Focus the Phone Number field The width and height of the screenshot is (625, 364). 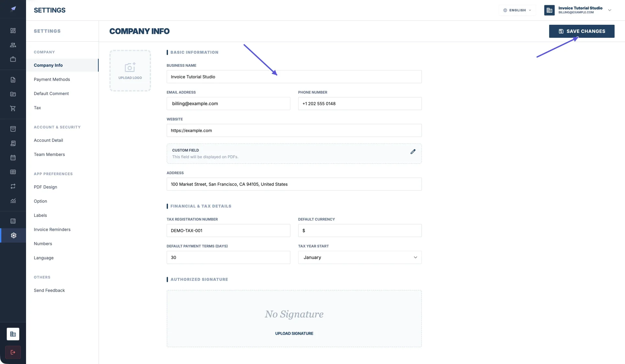click(360, 104)
